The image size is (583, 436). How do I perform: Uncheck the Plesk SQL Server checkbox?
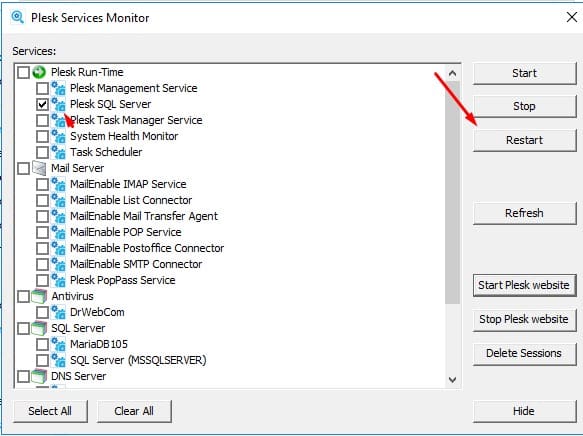pyautogui.click(x=42, y=104)
